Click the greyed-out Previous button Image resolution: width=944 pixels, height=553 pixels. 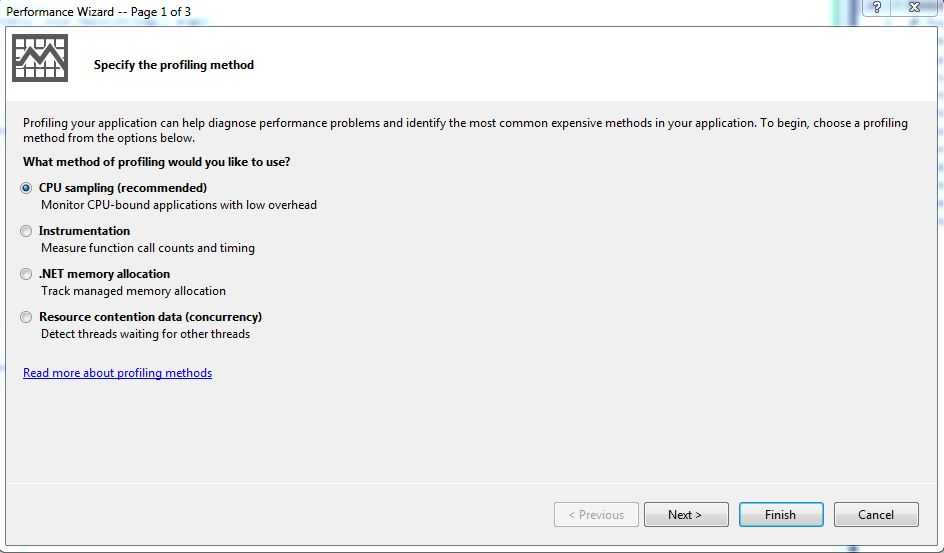tap(596, 515)
